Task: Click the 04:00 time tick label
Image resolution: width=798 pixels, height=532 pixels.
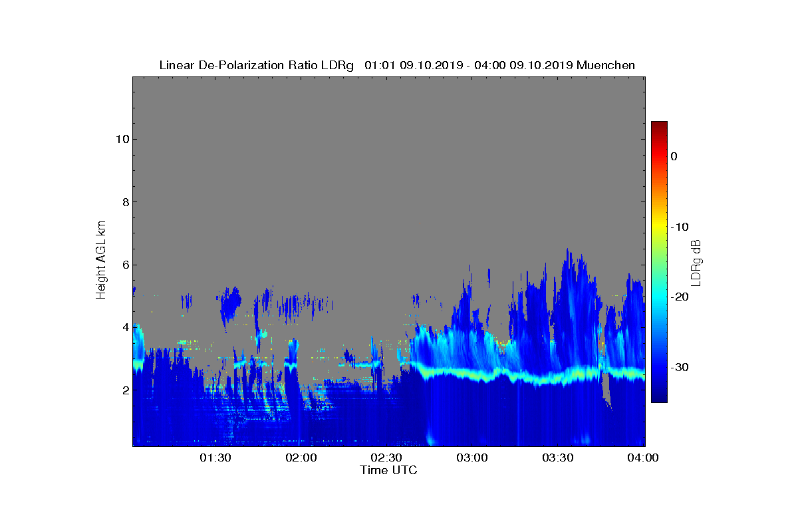Action: click(644, 458)
